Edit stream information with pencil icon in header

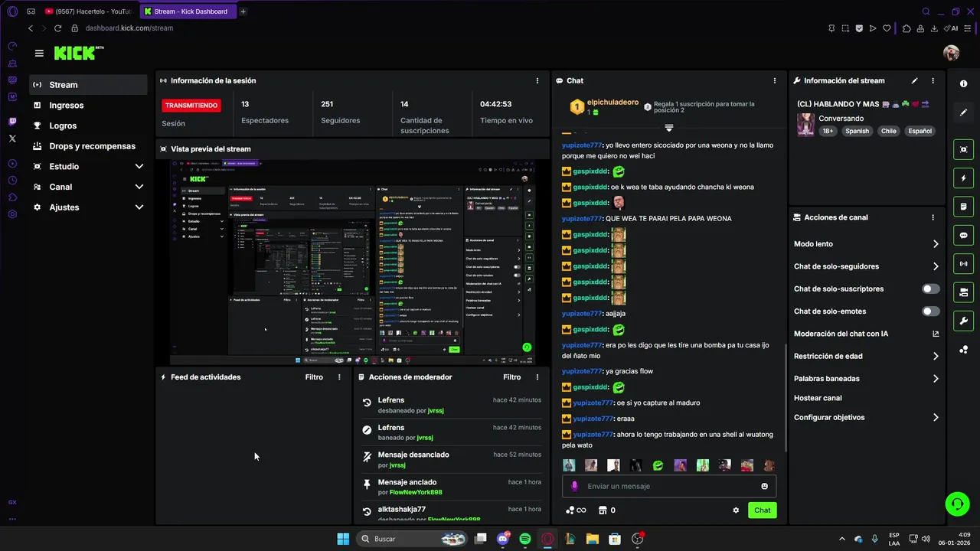click(914, 80)
